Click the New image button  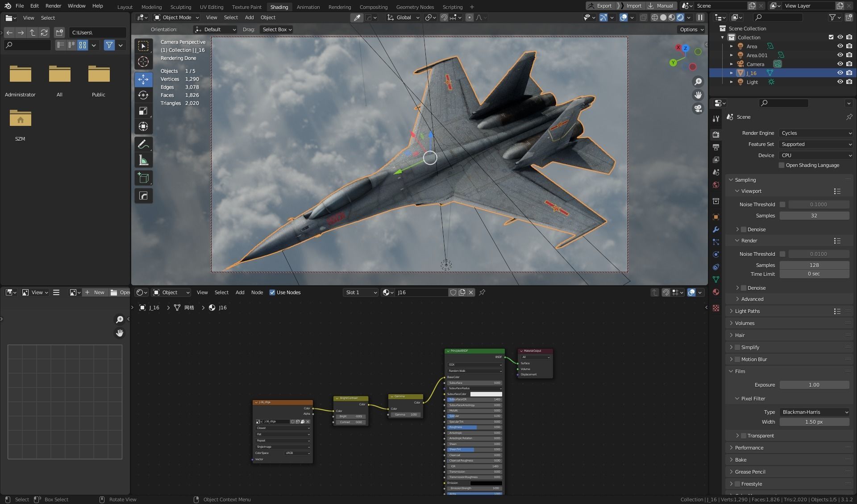95,292
